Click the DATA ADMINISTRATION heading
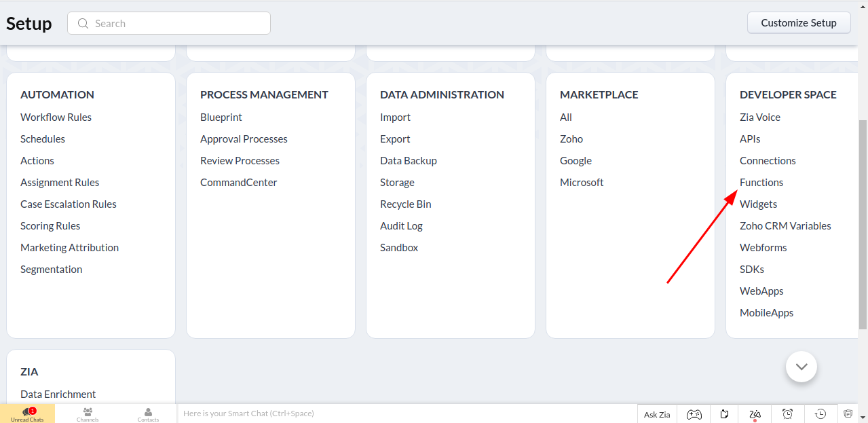Image resolution: width=868 pixels, height=423 pixels. [x=442, y=94]
